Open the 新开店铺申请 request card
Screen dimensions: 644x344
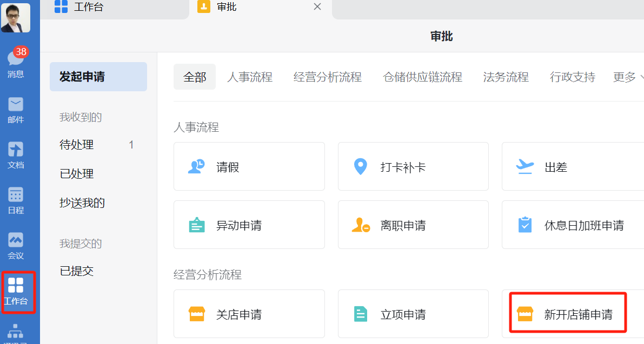[573, 314]
